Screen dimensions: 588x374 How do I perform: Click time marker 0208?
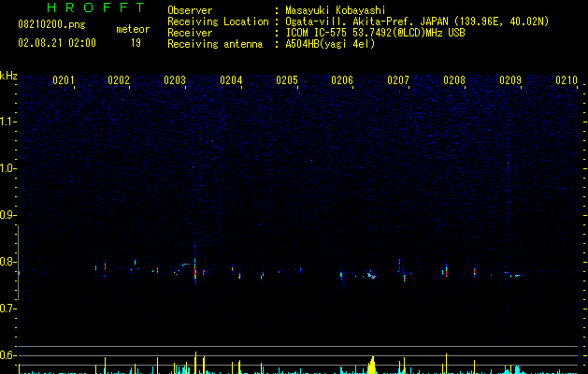454,79
